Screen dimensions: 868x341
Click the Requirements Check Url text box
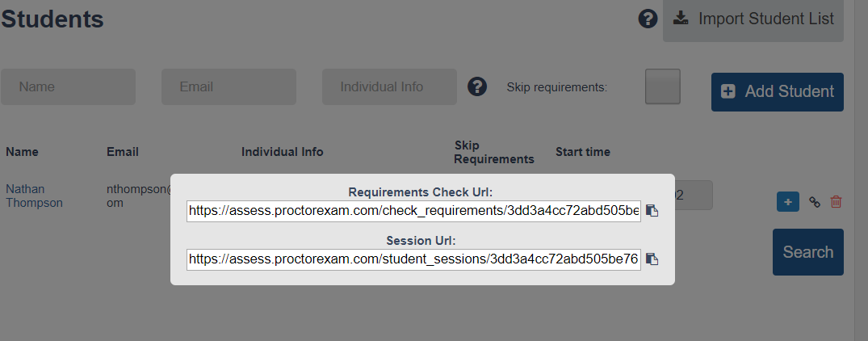pos(413,211)
